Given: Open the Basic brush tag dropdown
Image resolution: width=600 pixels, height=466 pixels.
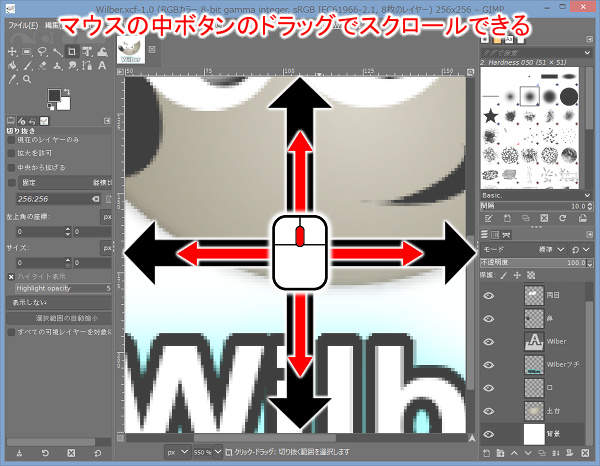Looking at the screenshot, I should pyautogui.click(x=536, y=196).
